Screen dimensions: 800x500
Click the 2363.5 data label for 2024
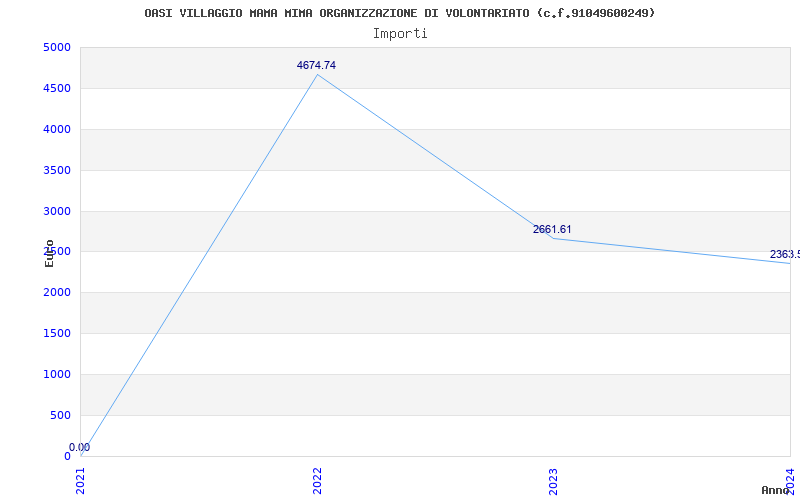point(785,254)
